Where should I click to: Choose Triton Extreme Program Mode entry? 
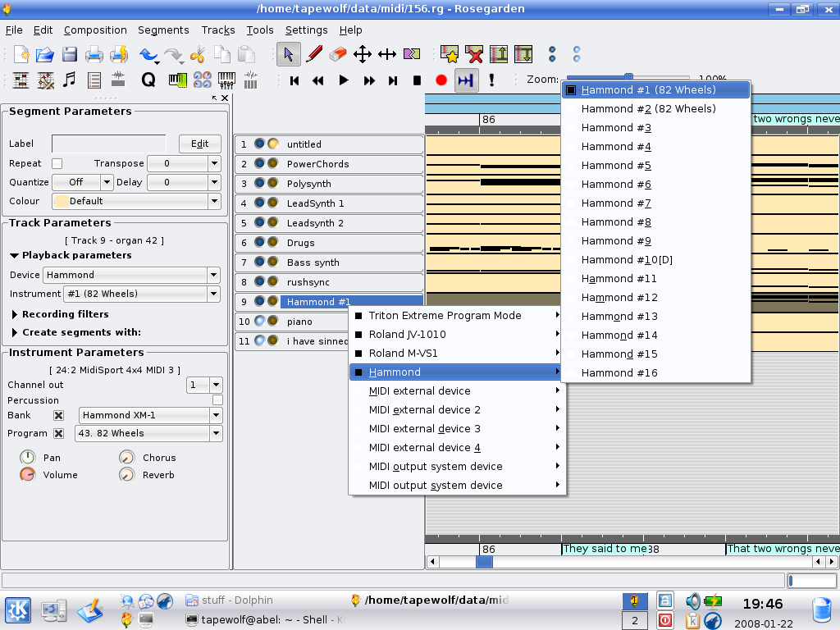(457, 316)
